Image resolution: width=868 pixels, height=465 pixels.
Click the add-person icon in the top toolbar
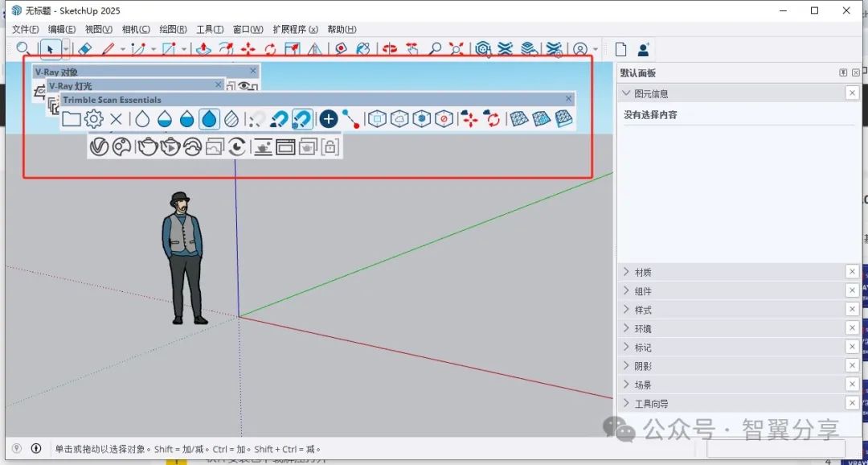click(x=643, y=49)
